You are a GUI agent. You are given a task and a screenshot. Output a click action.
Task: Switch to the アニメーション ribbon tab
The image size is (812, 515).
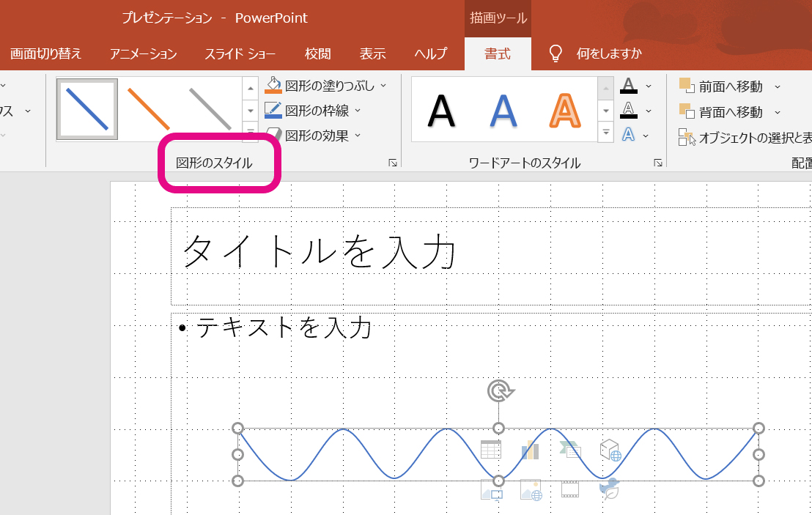pos(143,53)
